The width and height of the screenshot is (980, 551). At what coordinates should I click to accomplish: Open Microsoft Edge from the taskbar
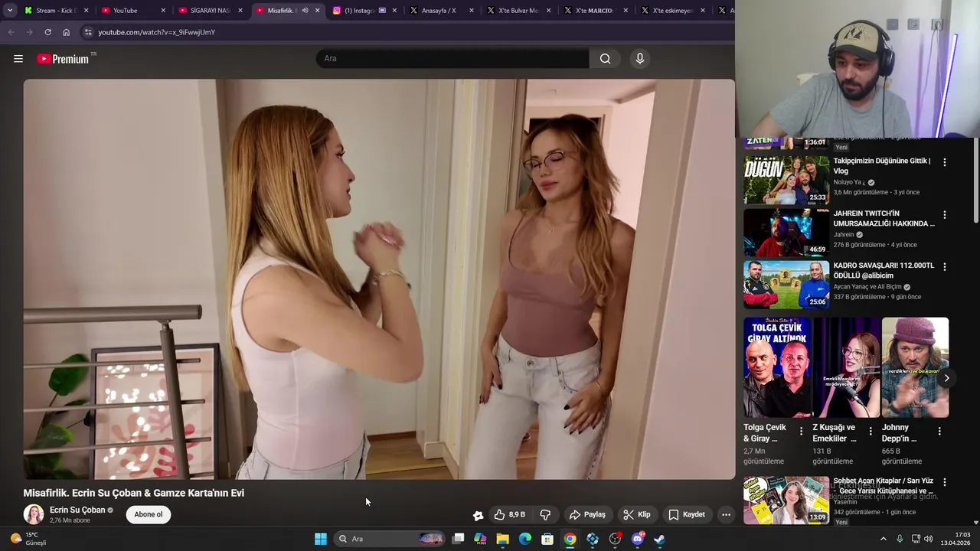[x=525, y=539]
